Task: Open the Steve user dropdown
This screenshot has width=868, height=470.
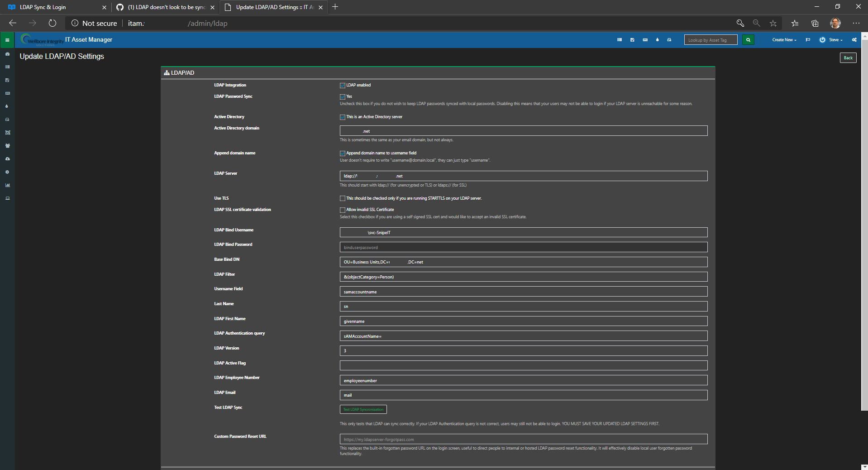Action: pos(832,40)
